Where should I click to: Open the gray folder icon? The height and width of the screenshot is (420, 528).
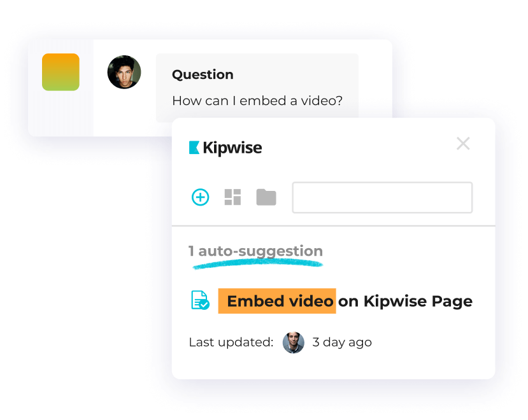coord(266,197)
